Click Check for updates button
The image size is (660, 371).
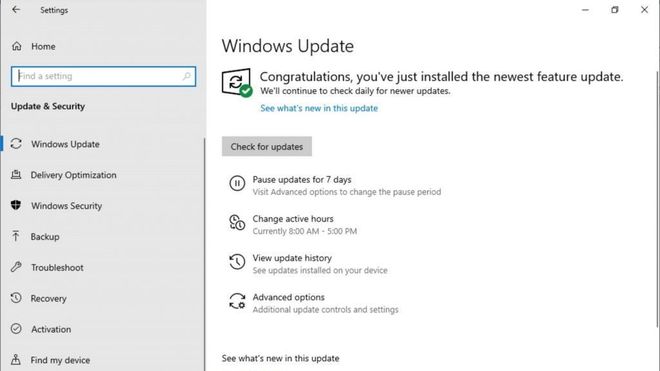tap(267, 147)
